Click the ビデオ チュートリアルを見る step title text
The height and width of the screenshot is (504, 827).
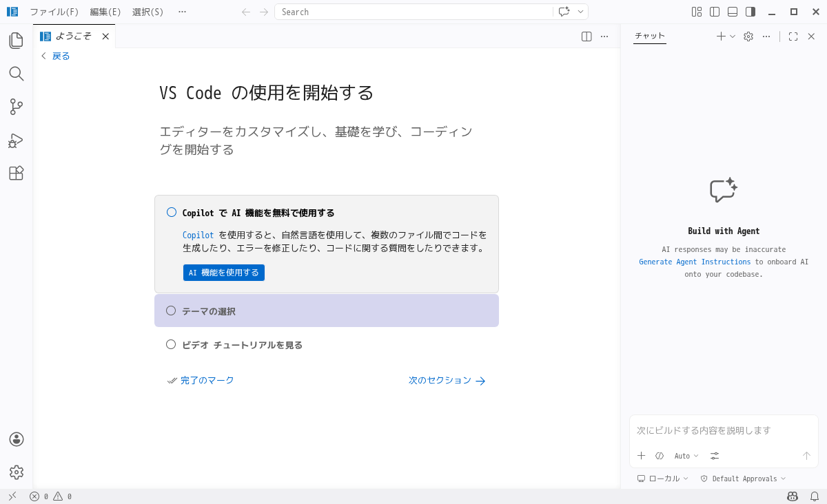click(242, 345)
